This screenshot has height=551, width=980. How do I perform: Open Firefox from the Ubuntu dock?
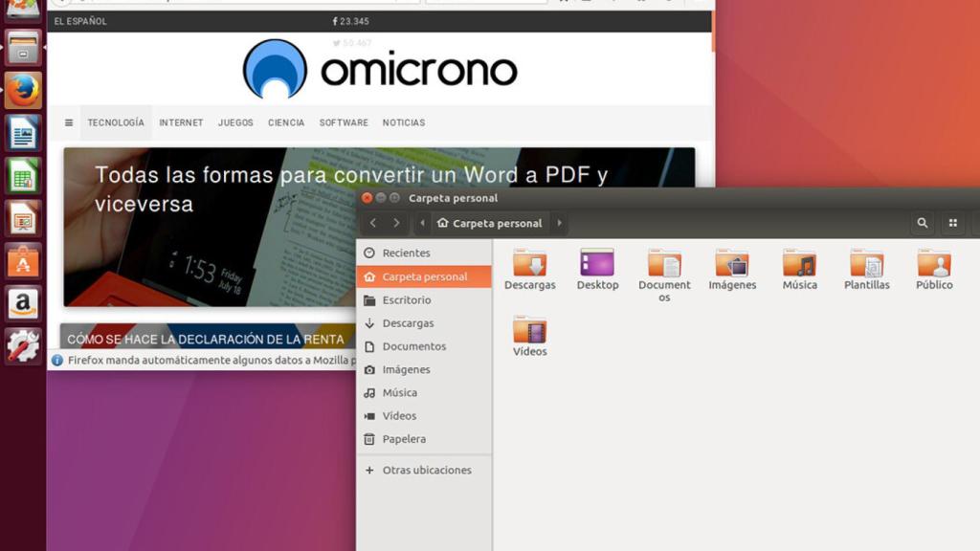(x=21, y=90)
